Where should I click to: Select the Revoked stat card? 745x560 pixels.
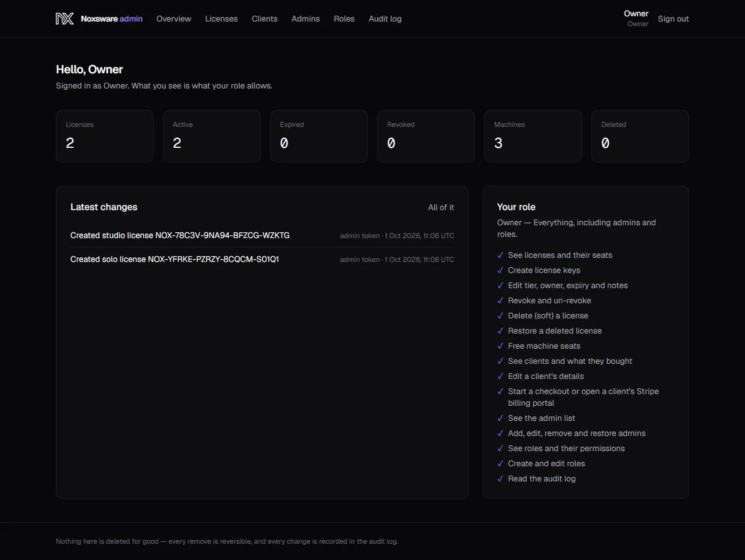coord(426,136)
